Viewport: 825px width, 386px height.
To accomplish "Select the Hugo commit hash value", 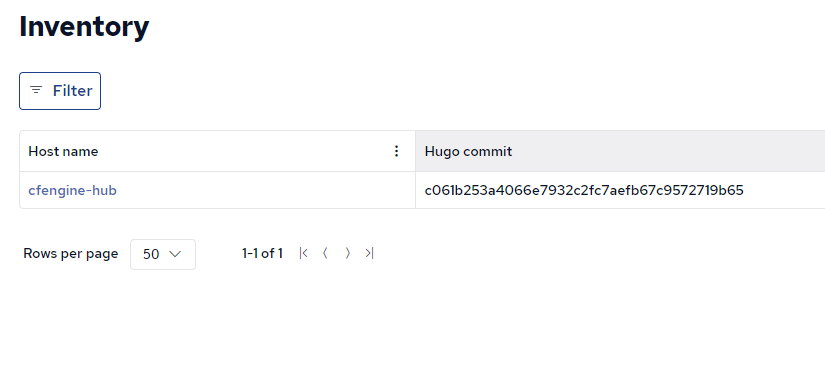I will 584,190.
